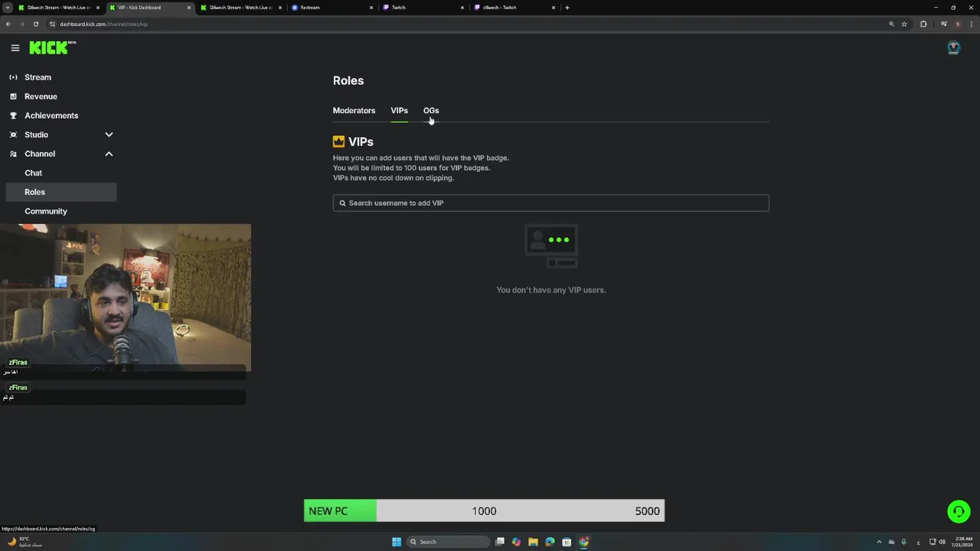Click the Achievements trophy icon
Viewport: 980px width, 551px height.
[x=13, y=116]
